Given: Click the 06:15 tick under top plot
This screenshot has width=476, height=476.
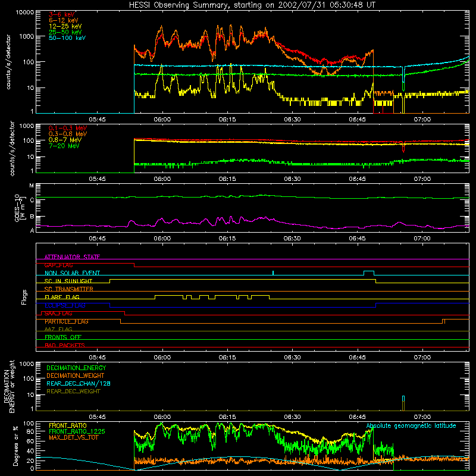Looking at the screenshot, I should [227, 120].
